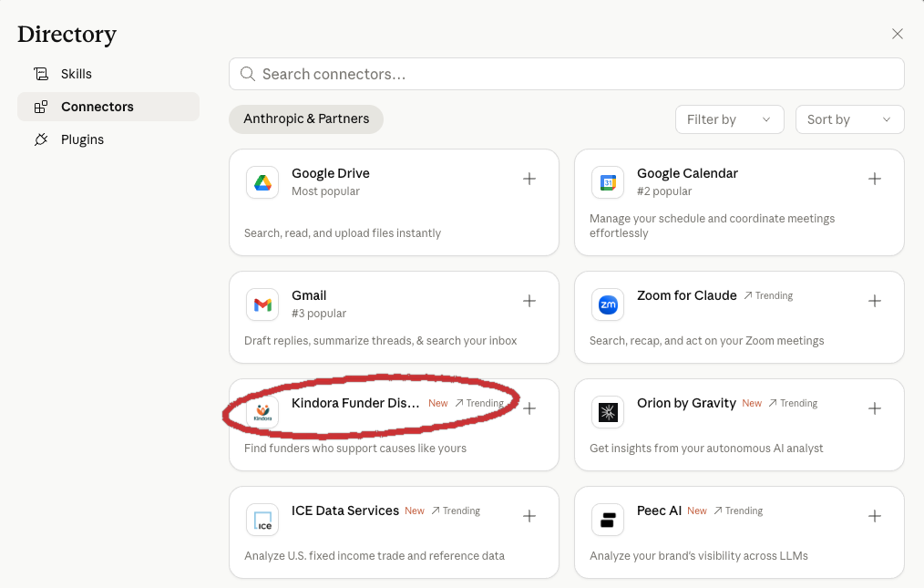This screenshot has height=588, width=924.
Task: Open the Peec AI title
Action: coord(660,511)
